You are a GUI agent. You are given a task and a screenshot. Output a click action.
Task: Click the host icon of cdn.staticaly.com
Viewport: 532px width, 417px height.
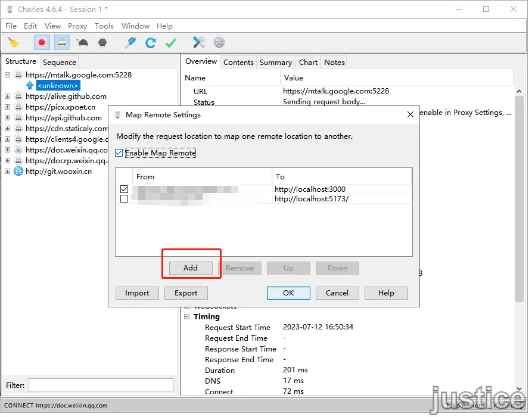coord(18,129)
